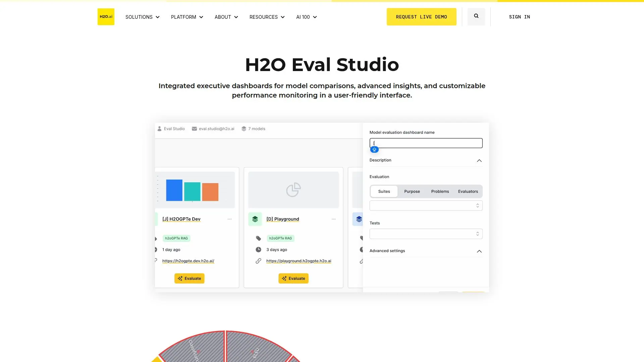Open the AI 100 dropdown
Viewport: 644px width, 362px height.
(306, 17)
